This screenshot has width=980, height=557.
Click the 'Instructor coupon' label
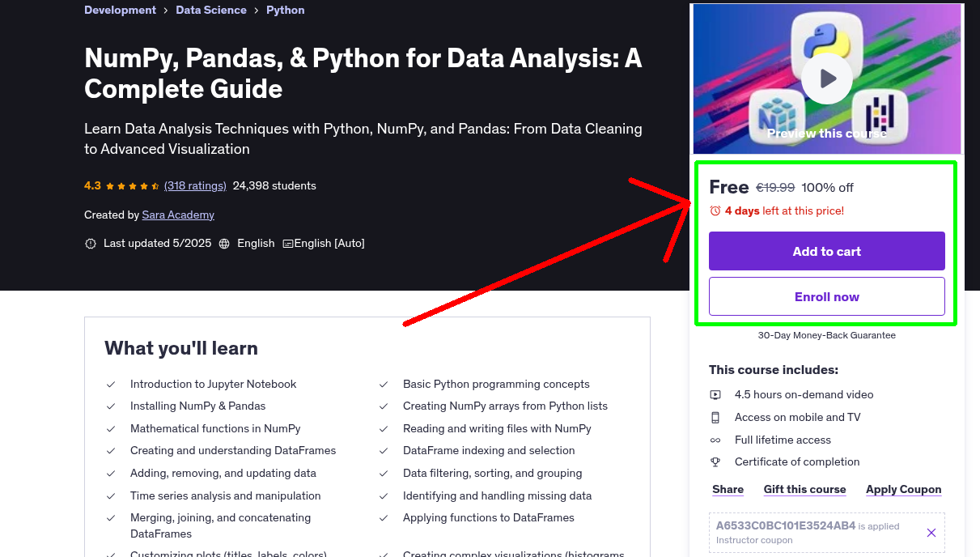tap(754, 540)
